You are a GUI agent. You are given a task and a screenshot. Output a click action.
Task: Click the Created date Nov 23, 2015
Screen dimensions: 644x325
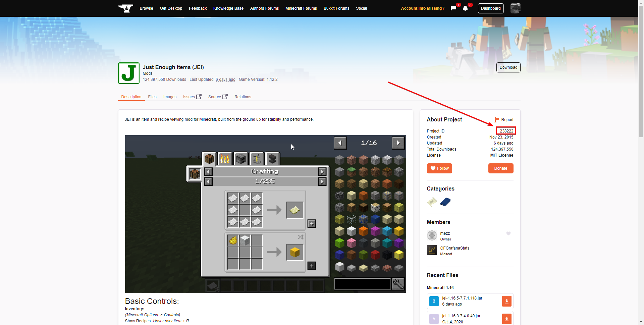[501, 137]
